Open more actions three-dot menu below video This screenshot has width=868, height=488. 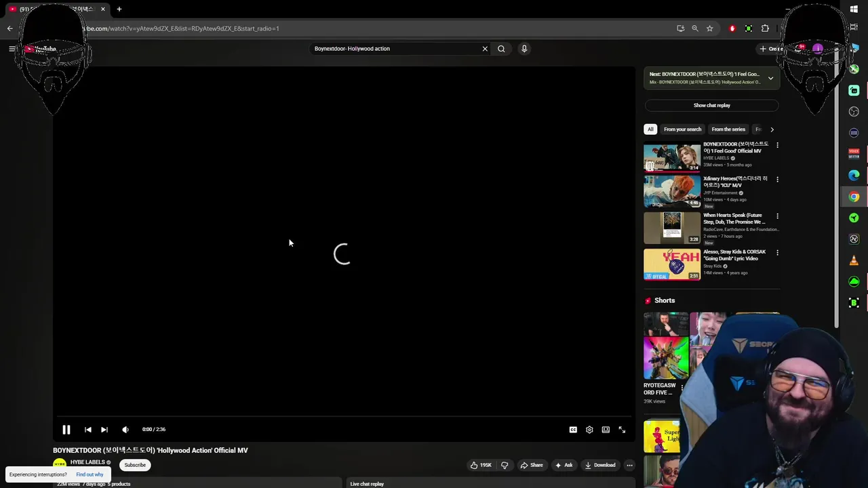pos(629,466)
